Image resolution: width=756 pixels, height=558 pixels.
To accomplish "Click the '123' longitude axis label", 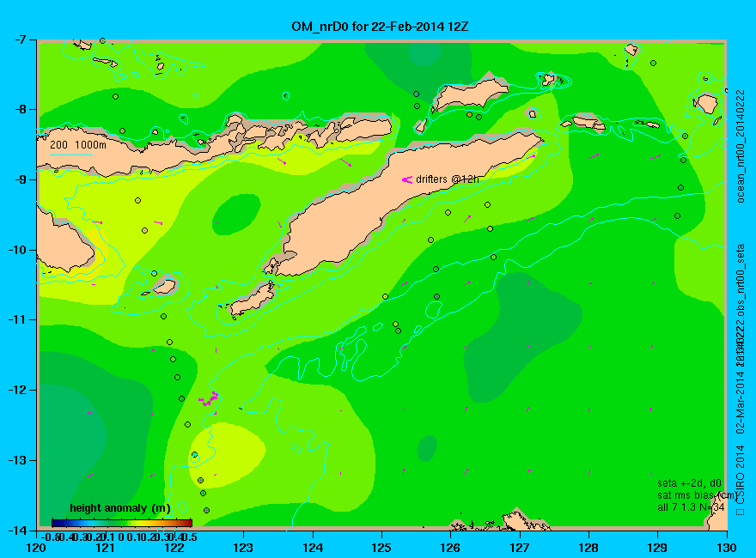I will pyautogui.click(x=243, y=548).
